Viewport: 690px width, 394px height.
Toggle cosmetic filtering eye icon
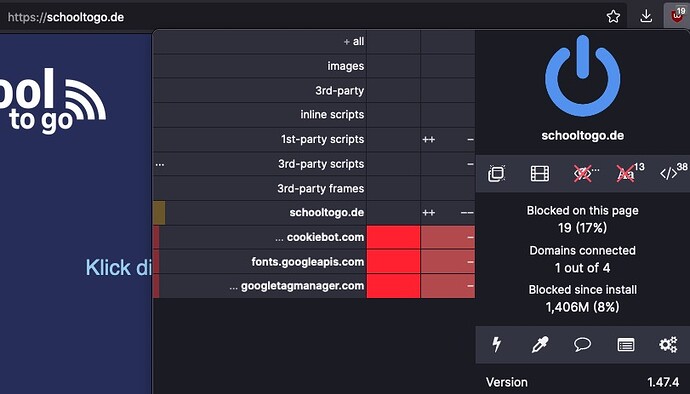pos(584,173)
